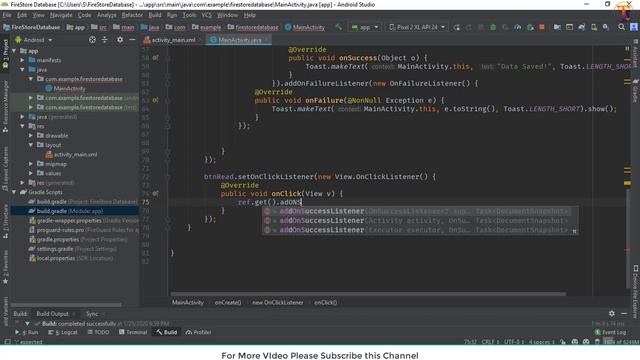Select build.gradle (Module: app) file
Image resolution: width=640 pixels, height=360 pixels.
click(75, 211)
